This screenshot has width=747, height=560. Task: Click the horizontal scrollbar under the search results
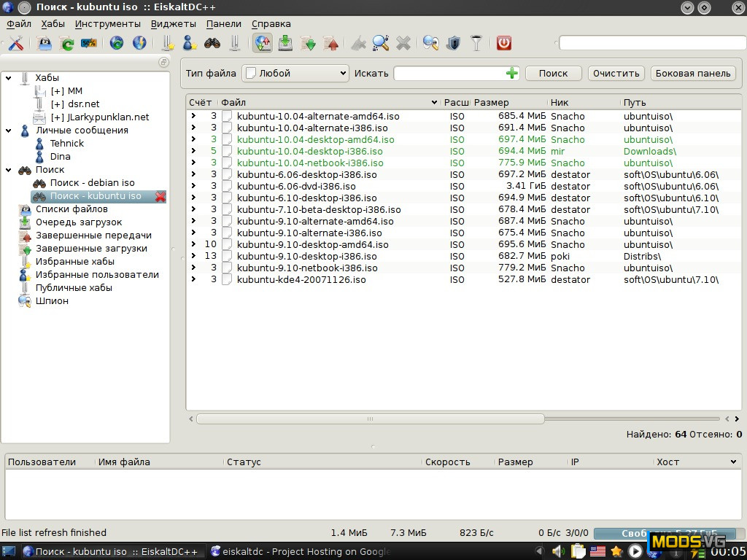[370, 419]
